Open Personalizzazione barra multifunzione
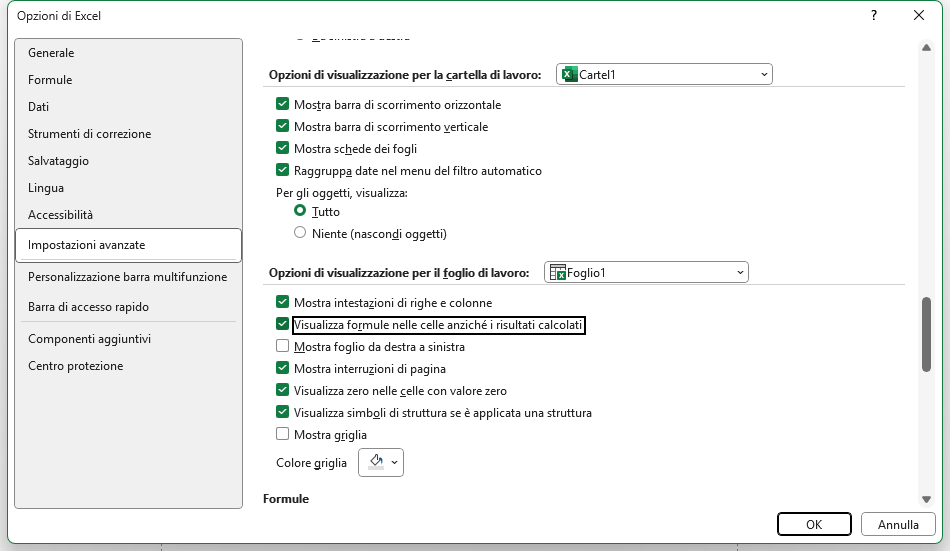The height and width of the screenshot is (551, 950). click(127, 277)
